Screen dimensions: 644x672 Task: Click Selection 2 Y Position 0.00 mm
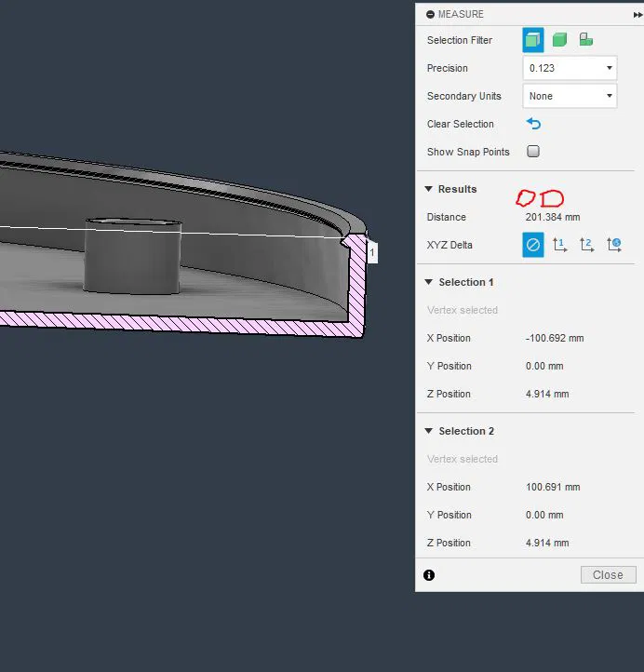544,515
